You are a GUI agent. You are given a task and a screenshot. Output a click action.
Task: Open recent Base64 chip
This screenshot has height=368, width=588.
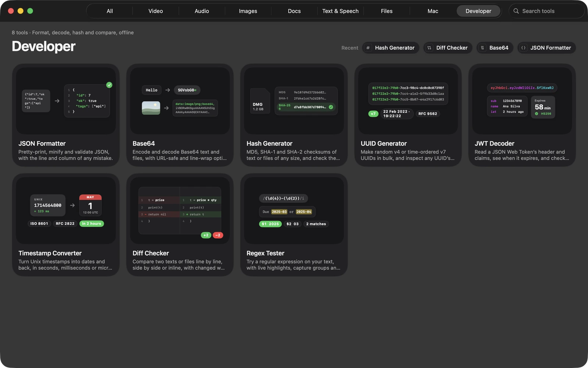pos(495,48)
